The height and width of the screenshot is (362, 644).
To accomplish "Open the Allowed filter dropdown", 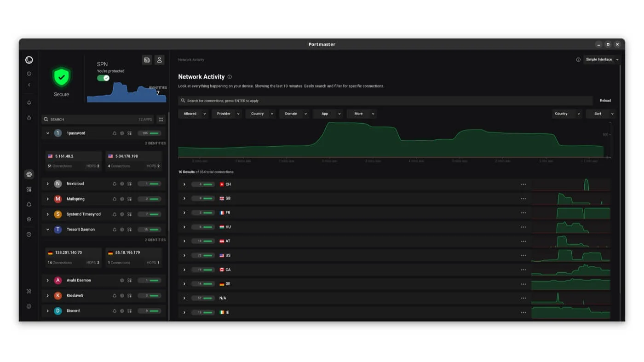I will click(x=193, y=114).
